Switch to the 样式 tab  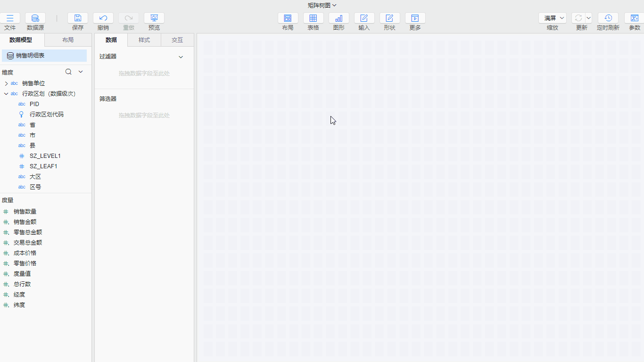144,40
